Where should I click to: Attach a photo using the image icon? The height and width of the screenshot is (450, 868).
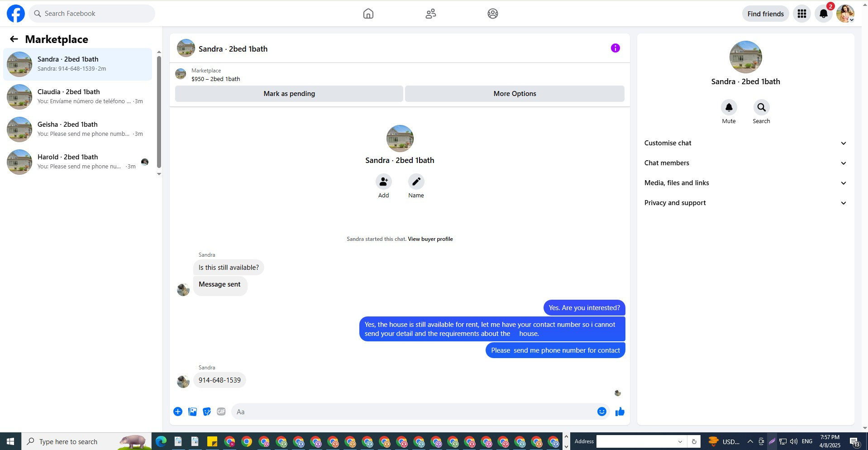point(192,412)
